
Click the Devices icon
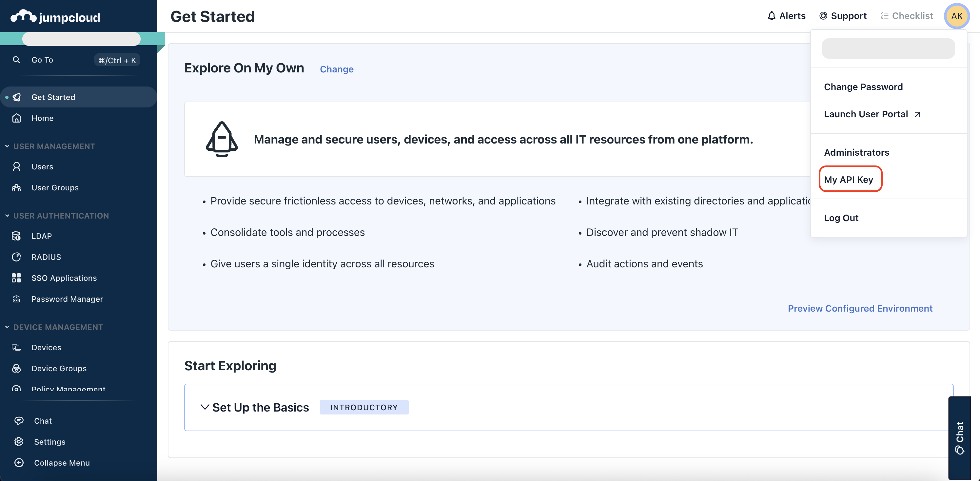click(16, 347)
